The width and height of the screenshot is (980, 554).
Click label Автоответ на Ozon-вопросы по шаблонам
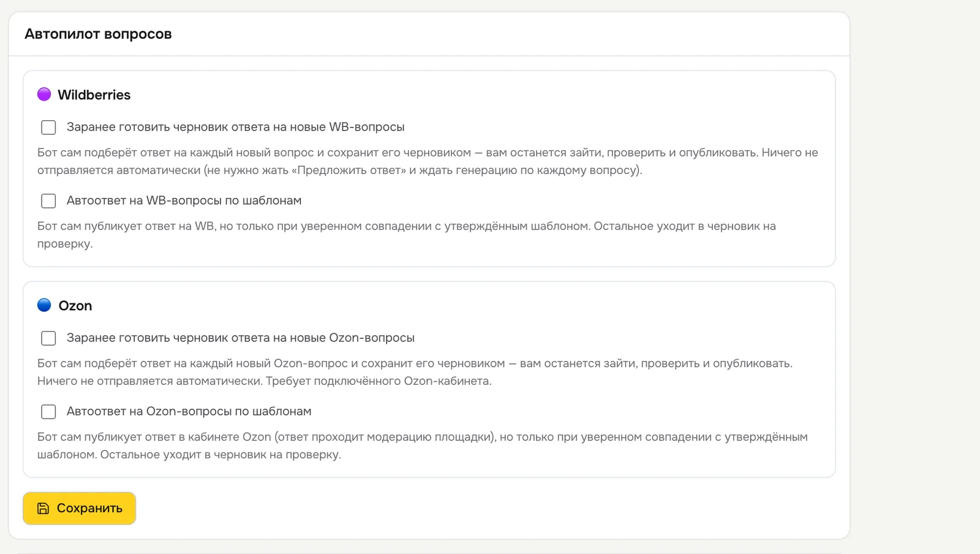[189, 411]
